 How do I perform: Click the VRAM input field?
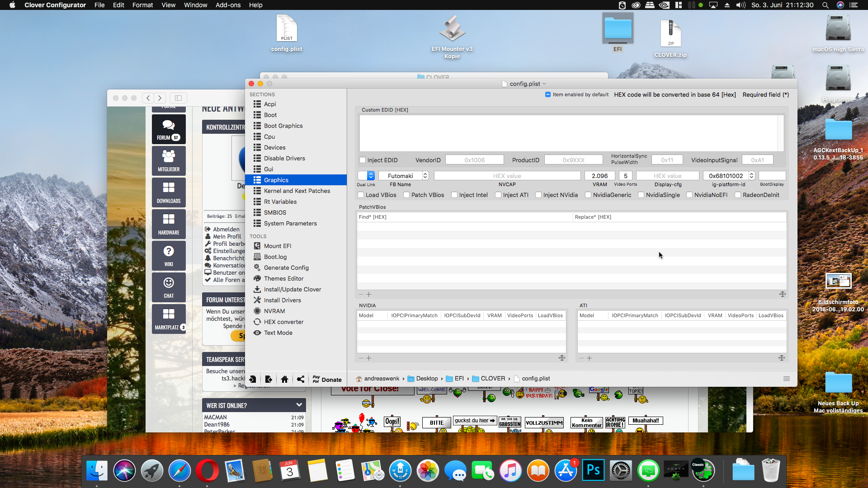[x=599, y=176]
